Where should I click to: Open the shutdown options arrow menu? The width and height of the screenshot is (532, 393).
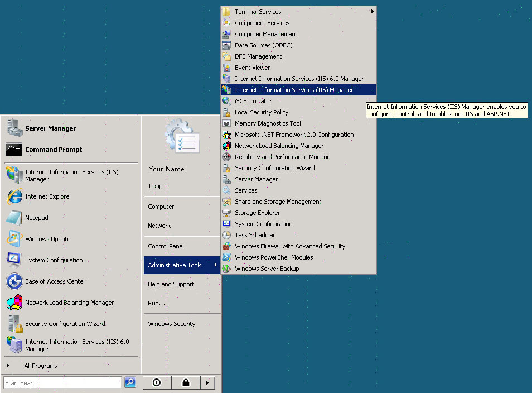(207, 382)
